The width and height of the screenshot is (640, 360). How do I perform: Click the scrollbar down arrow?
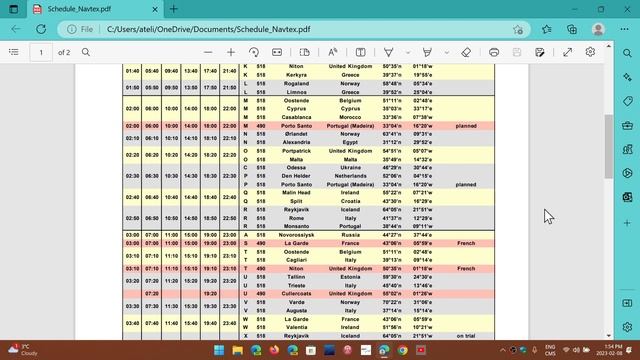(x=609, y=336)
